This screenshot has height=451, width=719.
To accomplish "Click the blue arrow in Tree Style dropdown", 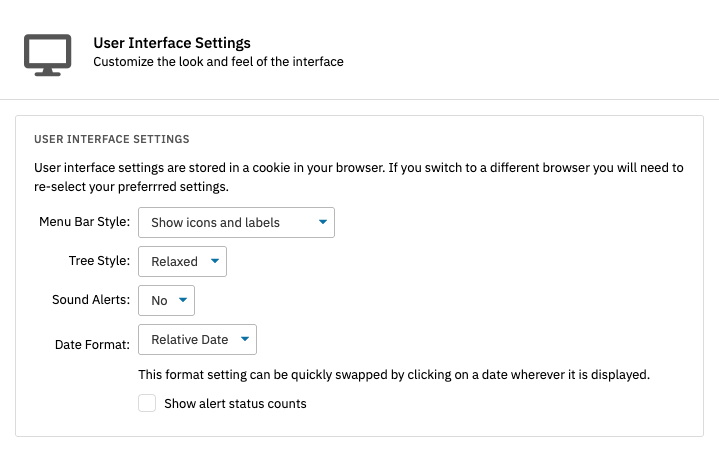I will pos(215,262).
